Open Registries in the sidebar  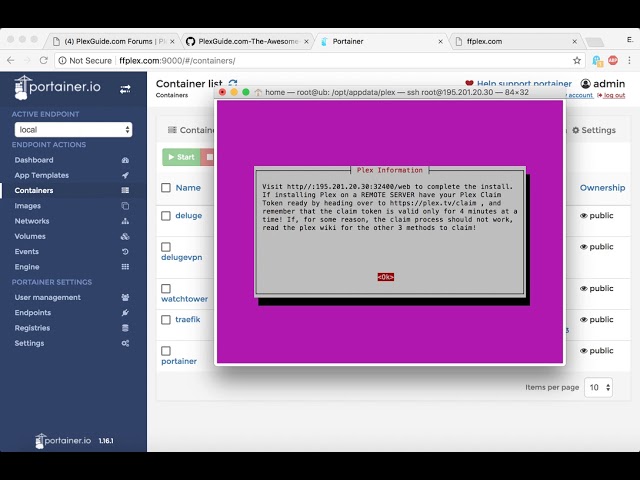coord(32,328)
